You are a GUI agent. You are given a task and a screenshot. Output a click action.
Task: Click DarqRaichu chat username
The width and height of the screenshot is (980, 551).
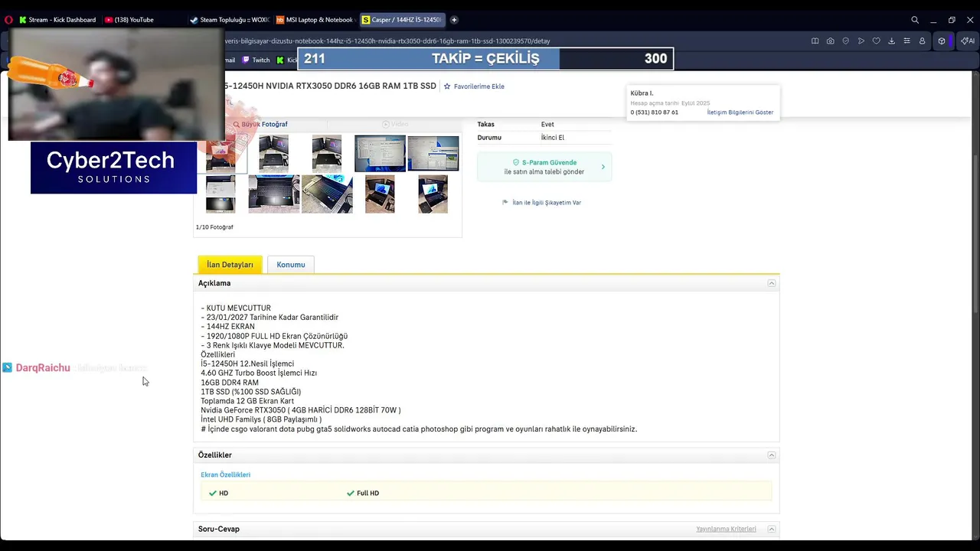[x=43, y=368]
